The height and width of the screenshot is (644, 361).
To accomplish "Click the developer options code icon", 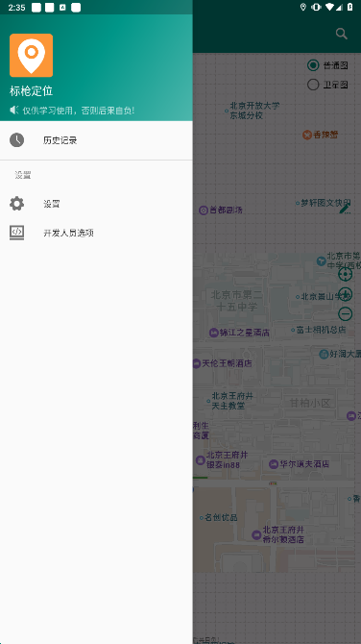I will coord(17,233).
